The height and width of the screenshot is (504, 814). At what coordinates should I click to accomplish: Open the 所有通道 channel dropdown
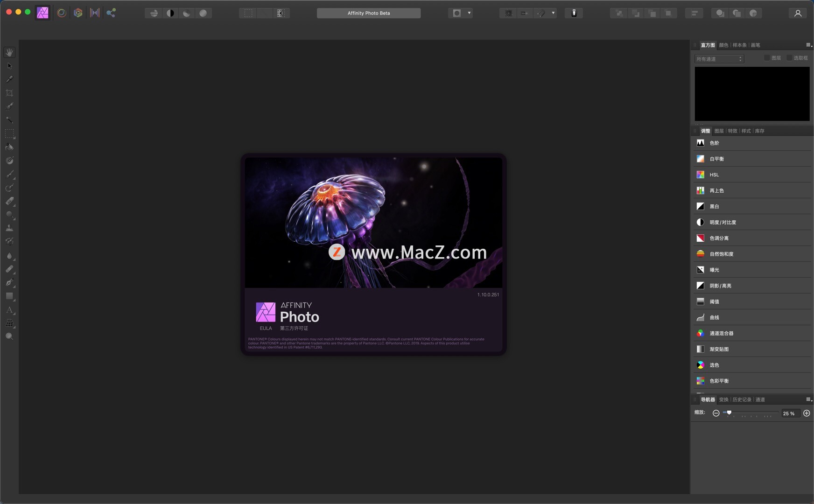click(x=719, y=59)
